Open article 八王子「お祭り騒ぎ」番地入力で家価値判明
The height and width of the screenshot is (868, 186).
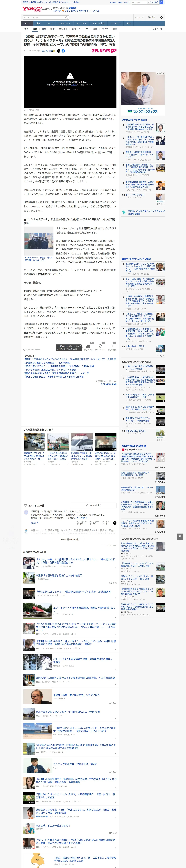59,575
